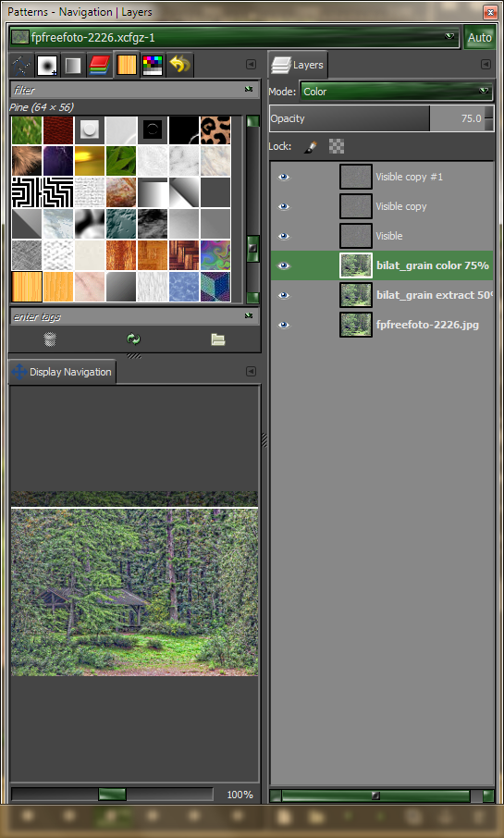Image resolution: width=504 pixels, height=838 pixels.
Task: Select the highlighted Pine wood pattern
Action: (x=27, y=287)
